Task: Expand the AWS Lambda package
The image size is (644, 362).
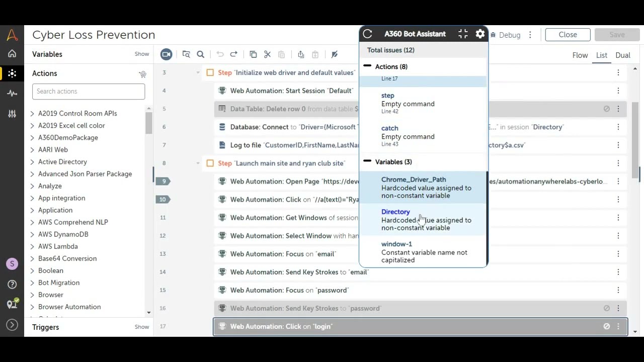Action: point(32,246)
